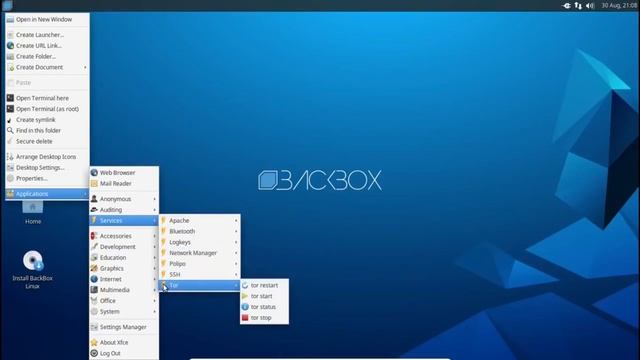Viewport: 640px width, 360px height.
Task: Choose Create Launcher... from the context menu
Action: click(x=47, y=35)
